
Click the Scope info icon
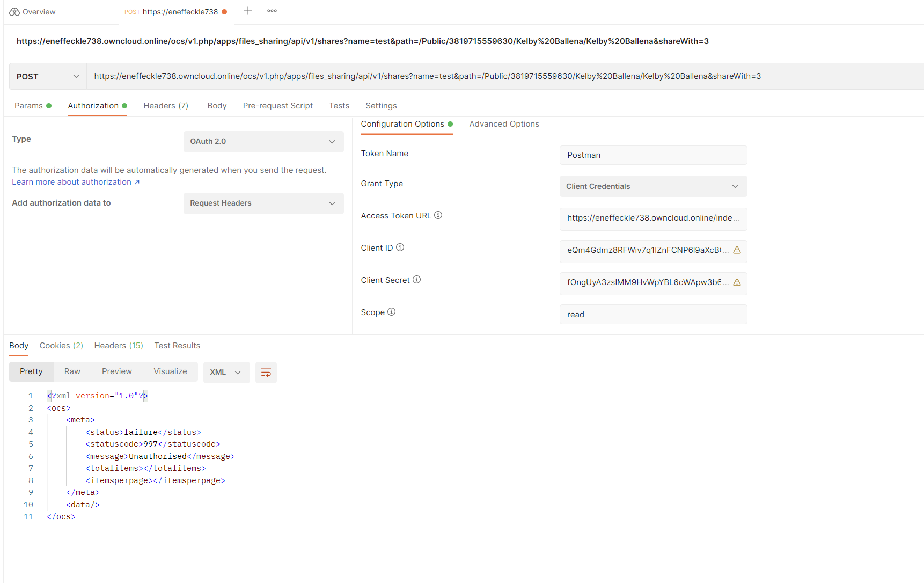(391, 312)
